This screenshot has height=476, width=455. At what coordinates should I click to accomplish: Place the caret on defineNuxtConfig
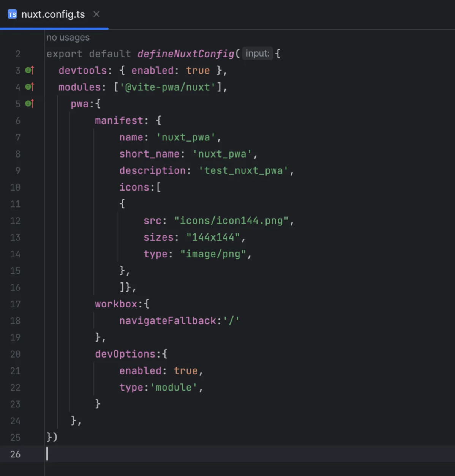[185, 54]
